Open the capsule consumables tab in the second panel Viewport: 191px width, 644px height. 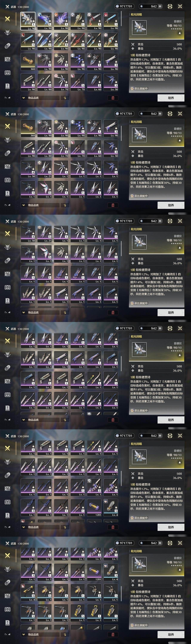pyautogui.click(x=7, y=153)
